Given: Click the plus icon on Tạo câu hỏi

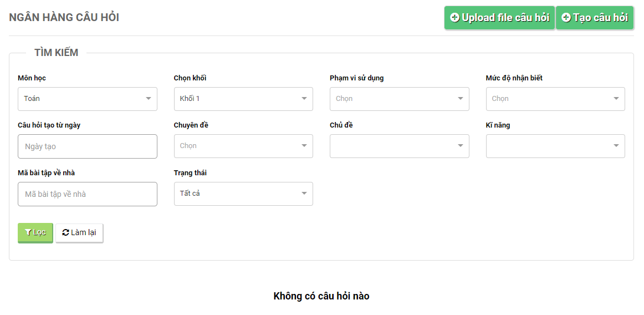Looking at the screenshot, I should click(x=566, y=18).
